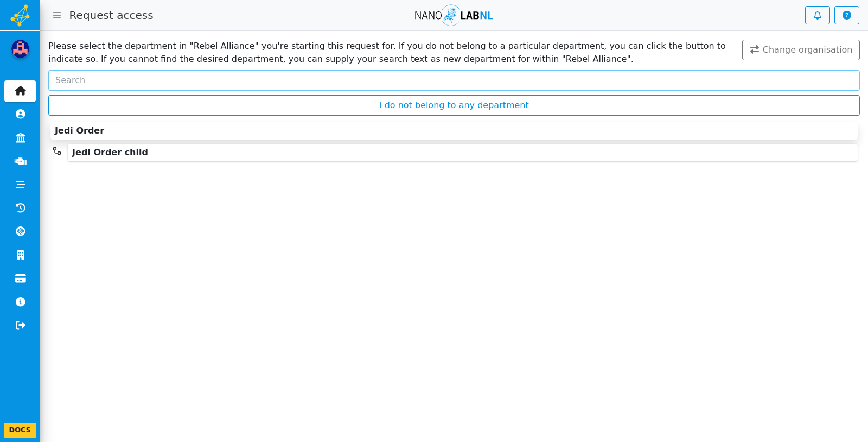The image size is (868, 442).
Task: Open the info circle sidebar icon
Action: coord(20,302)
